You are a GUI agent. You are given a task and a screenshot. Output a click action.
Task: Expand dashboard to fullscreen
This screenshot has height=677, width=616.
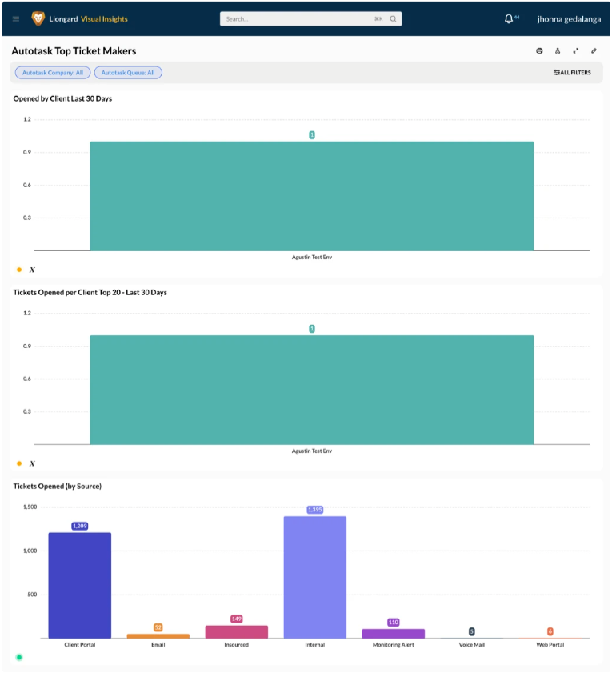point(575,51)
